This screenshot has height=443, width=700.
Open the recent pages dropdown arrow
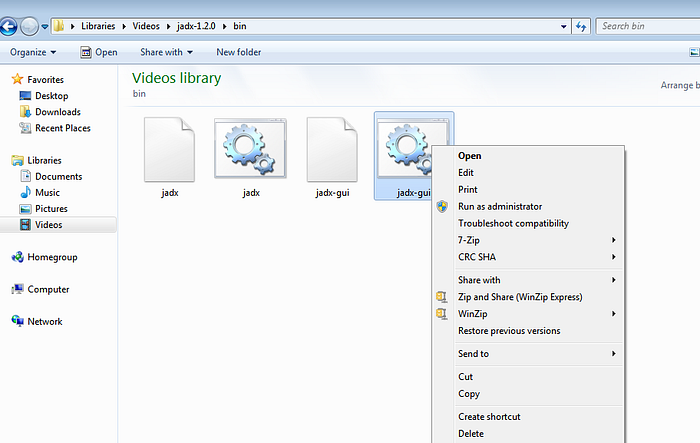pyautogui.click(x=45, y=27)
